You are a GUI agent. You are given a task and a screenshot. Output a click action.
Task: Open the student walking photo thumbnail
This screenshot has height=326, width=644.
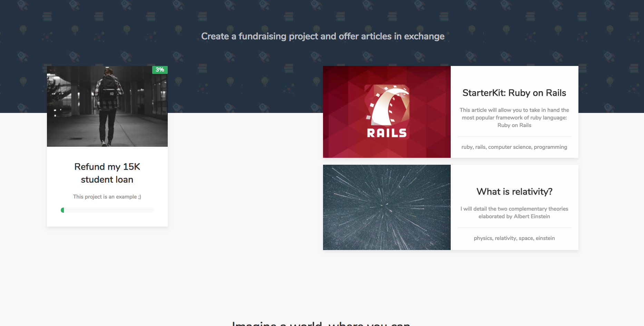pyautogui.click(x=107, y=106)
